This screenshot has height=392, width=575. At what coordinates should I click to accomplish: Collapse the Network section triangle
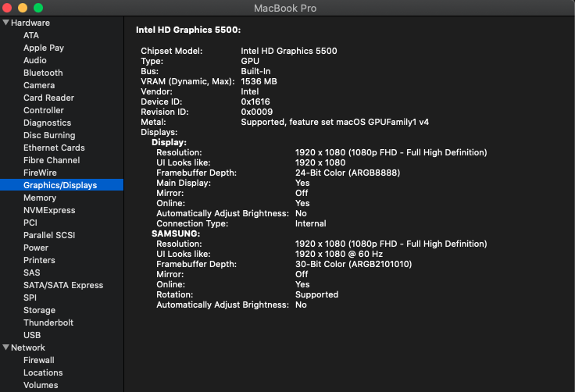(x=5, y=347)
